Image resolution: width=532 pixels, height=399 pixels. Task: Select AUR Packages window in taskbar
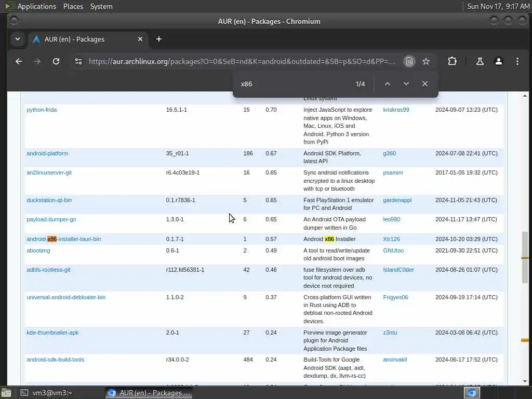pos(149,393)
